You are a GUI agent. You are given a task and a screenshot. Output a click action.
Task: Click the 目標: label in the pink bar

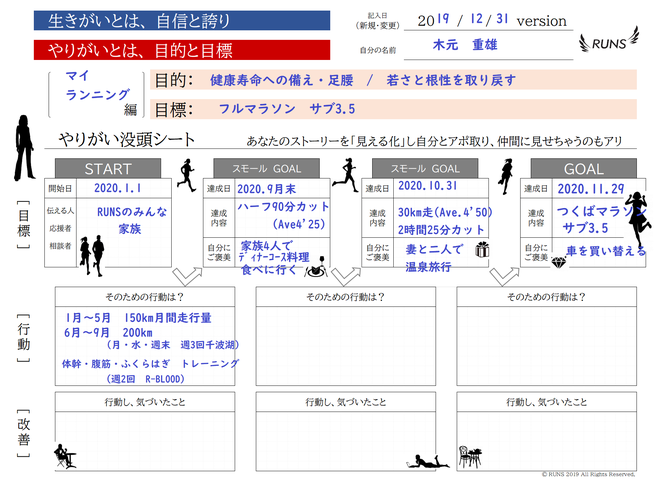[174, 110]
